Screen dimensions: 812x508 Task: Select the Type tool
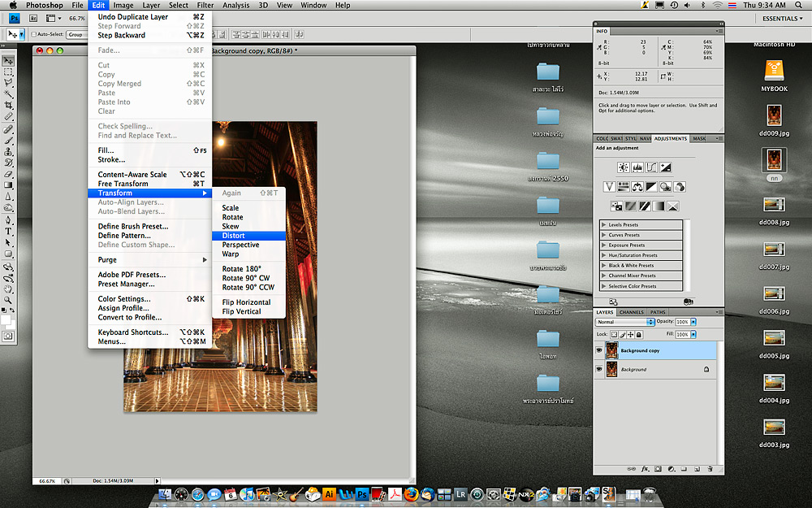pyautogui.click(x=8, y=231)
